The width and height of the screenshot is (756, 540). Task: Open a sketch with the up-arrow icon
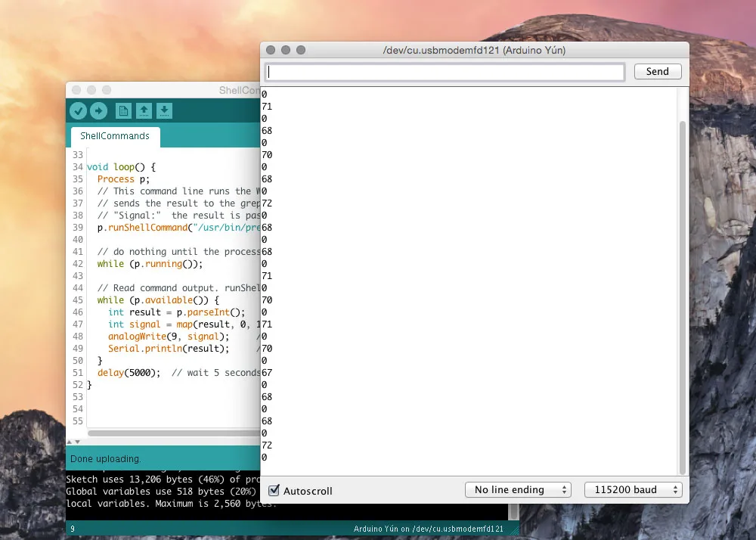pos(144,111)
